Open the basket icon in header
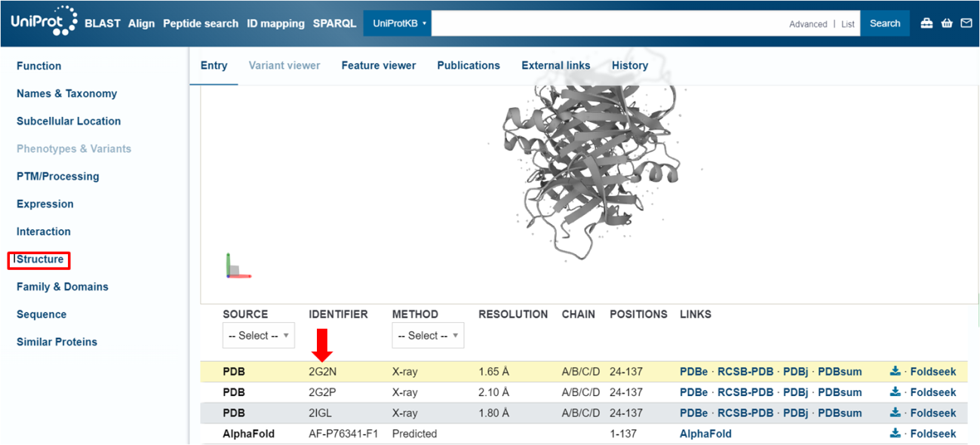Image resolution: width=980 pixels, height=445 pixels. [947, 23]
